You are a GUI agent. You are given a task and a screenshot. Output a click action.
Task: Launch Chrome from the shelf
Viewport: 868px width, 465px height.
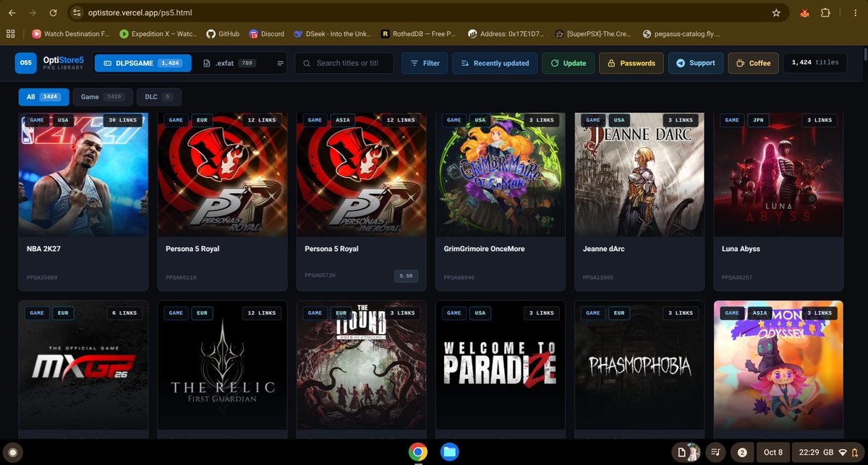click(x=417, y=452)
